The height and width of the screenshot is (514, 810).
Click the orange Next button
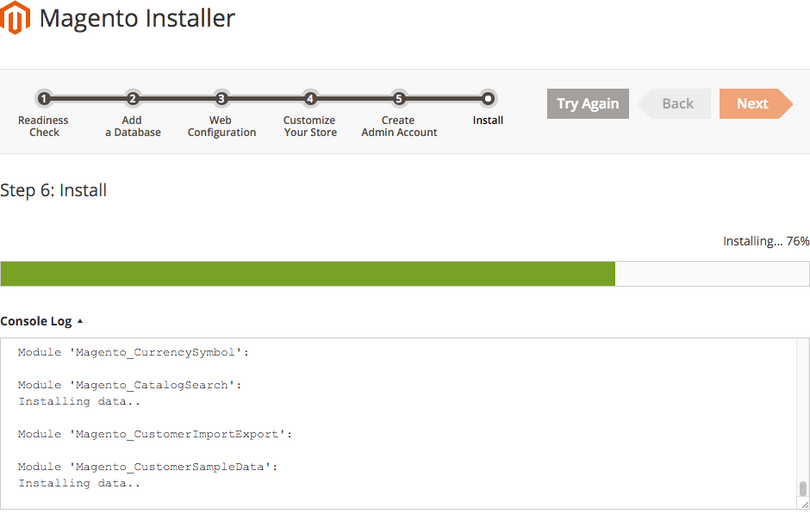pyautogui.click(x=756, y=104)
